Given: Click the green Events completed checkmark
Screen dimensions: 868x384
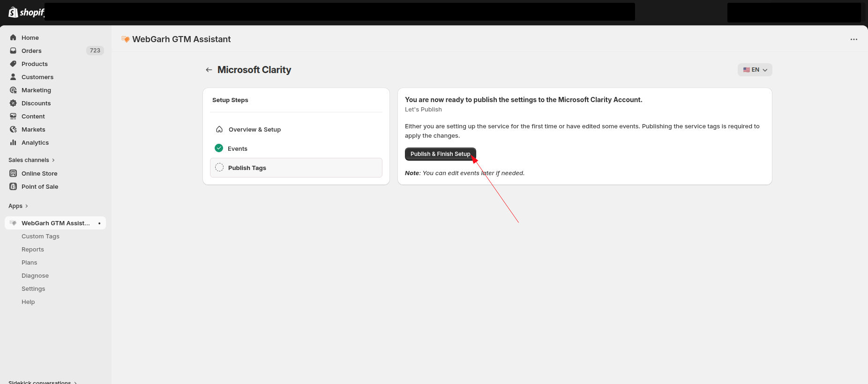Looking at the screenshot, I should pos(219,148).
